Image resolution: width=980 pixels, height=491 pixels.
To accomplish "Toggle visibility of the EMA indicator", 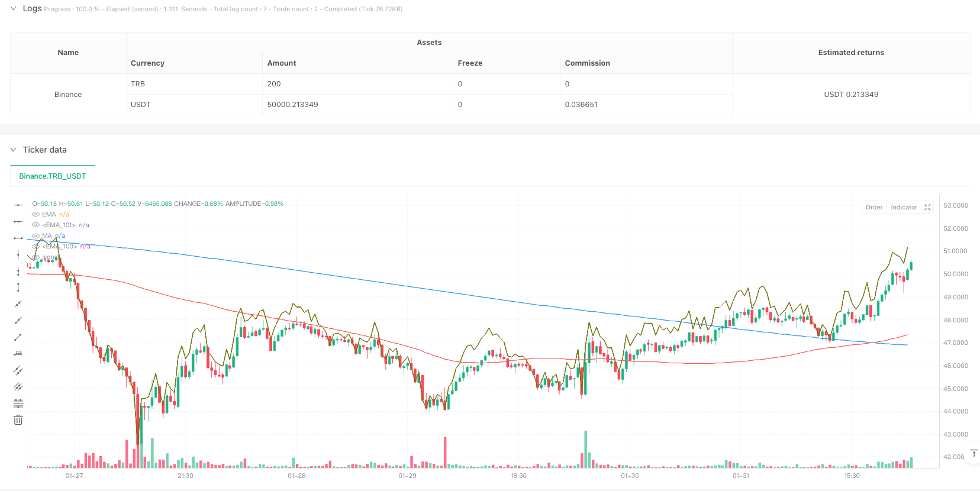I will coord(36,215).
